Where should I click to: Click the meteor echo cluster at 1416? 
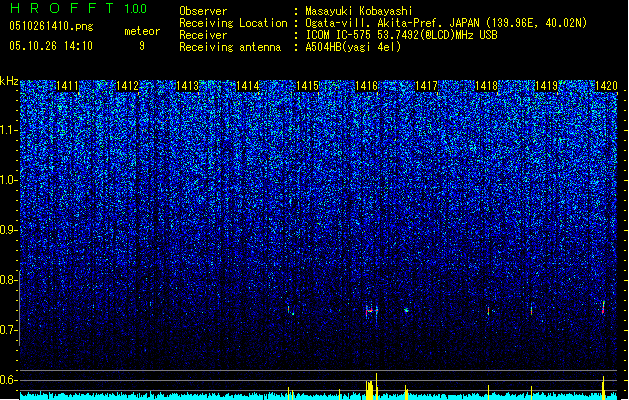point(372,311)
